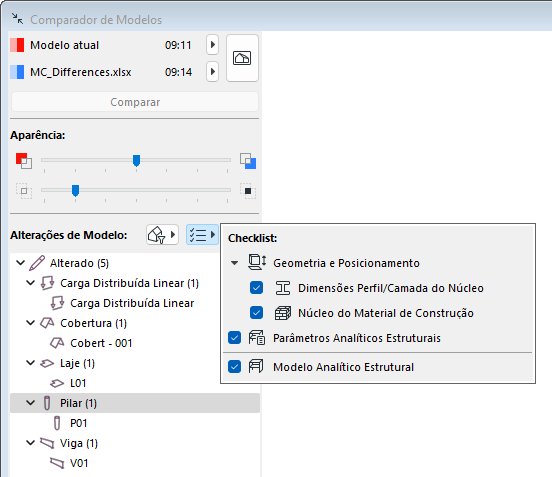Collapse the Viga (1) group
The image size is (552, 477).
point(31,443)
